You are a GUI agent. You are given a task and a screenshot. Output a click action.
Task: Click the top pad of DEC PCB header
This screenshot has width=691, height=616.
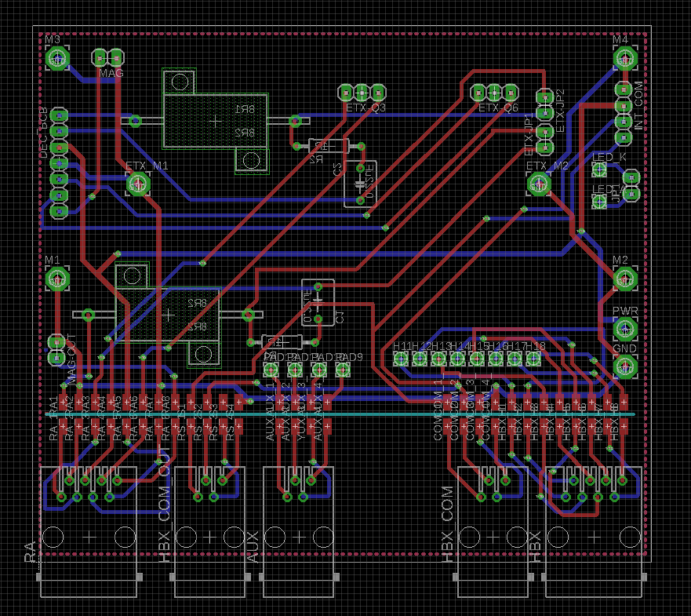tap(59, 115)
